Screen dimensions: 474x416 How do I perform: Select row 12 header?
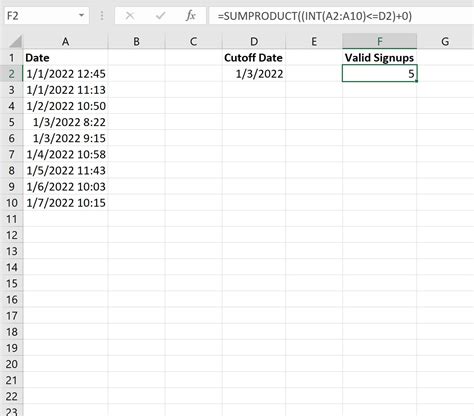pyautogui.click(x=12, y=235)
